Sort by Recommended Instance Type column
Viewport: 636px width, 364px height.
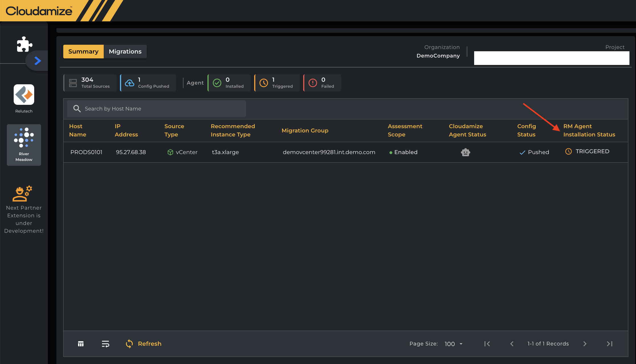(233, 130)
